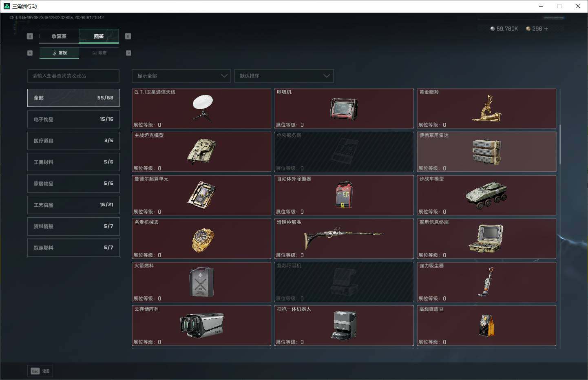The height and width of the screenshot is (380, 588).
Task: Open the 黄金瞪羚 golden gazelle statue
Action: click(486, 108)
